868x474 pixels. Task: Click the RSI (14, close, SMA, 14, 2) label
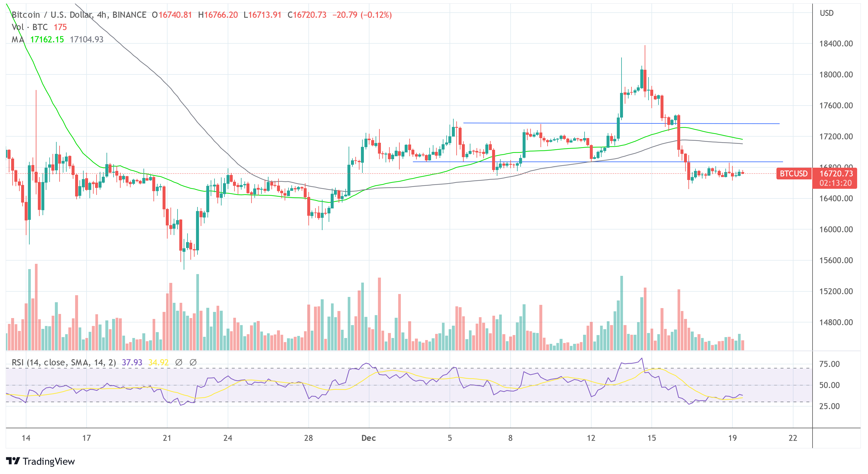click(x=64, y=362)
